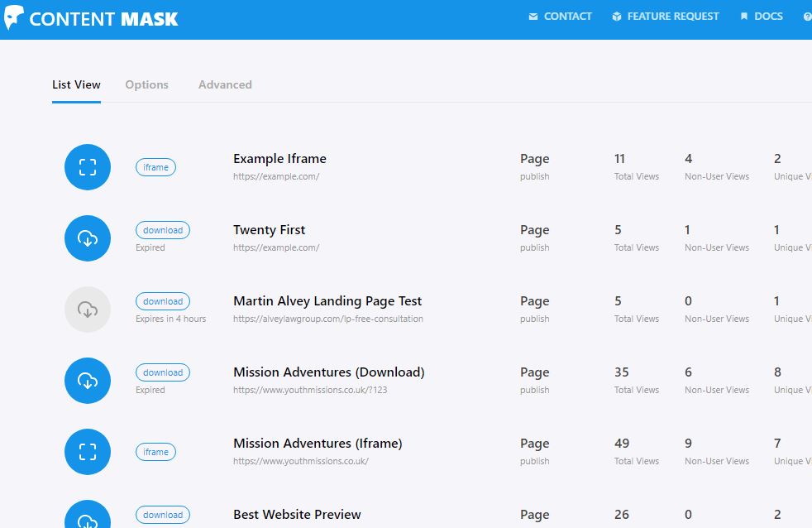This screenshot has width=812, height=528.
Task: Click Expired label for Mission Adventures (Download)
Action: coord(150,390)
